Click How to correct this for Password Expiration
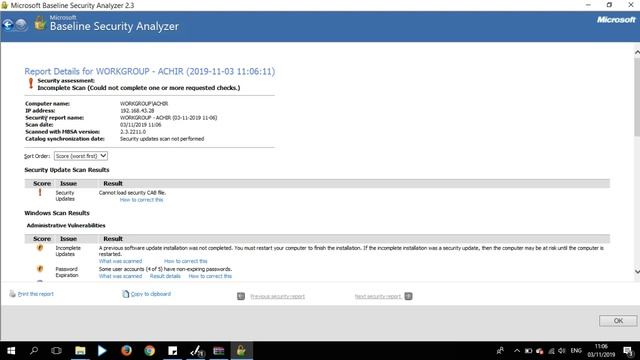 click(210, 276)
